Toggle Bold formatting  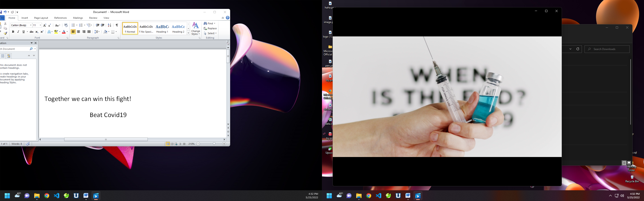point(13,32)
